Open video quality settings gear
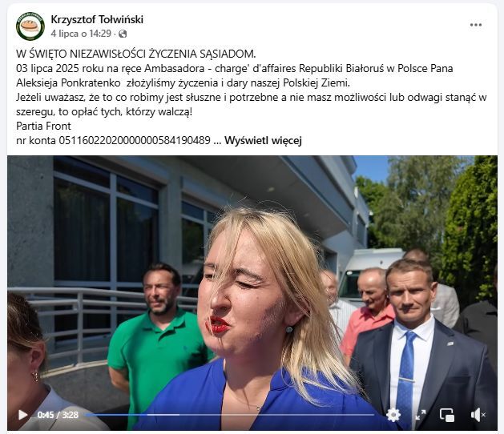 (x=393, y=415)
